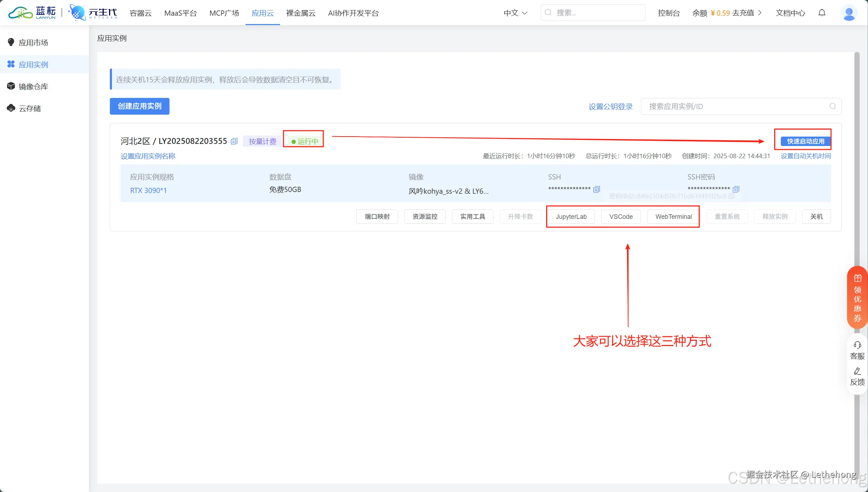
Task: Open the user avatar menu
Action: coord(849,13)
